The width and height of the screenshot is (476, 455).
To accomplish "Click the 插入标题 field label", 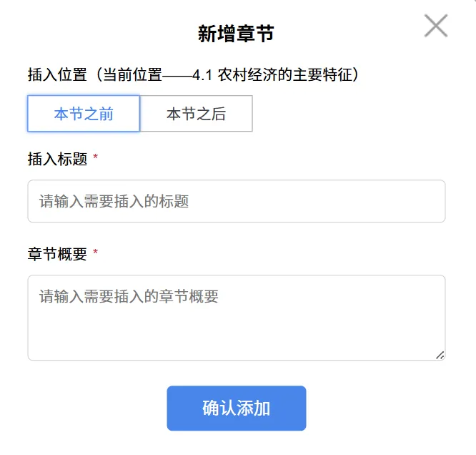I will coord(57,159).
